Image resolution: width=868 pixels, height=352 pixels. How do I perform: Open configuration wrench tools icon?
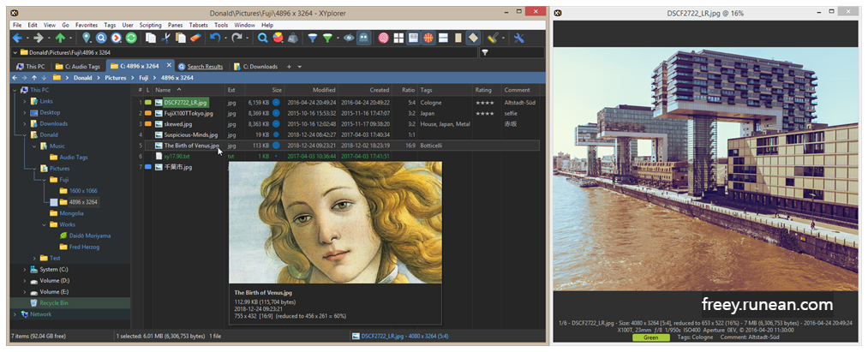(x=518, y=39)
